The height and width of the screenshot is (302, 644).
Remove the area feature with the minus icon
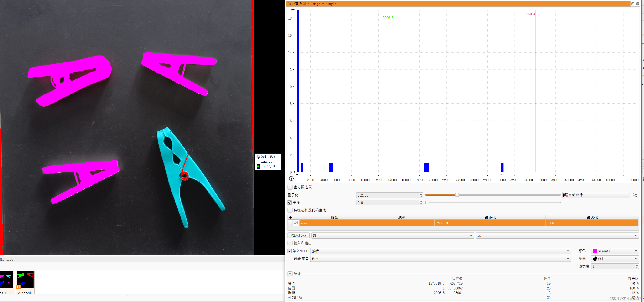tap(290, 223)
